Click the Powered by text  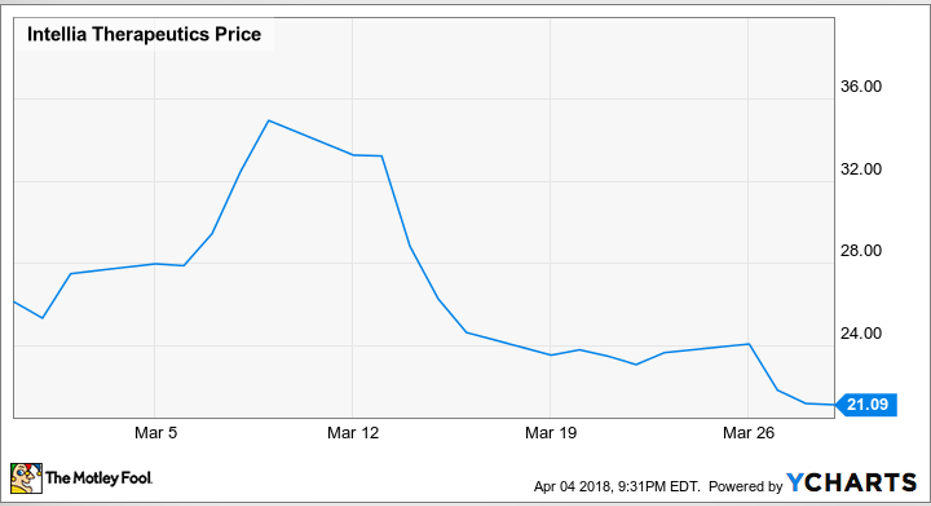(745, 486)
